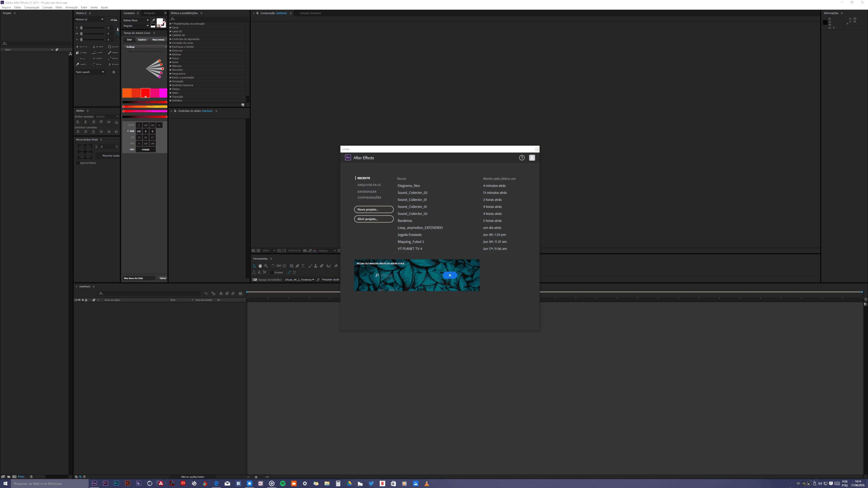This screenshot has height=488, width=868.
Task: Open the help icon in Iniciar dialog
Action: pyautogui.click(x=522, y=158)
